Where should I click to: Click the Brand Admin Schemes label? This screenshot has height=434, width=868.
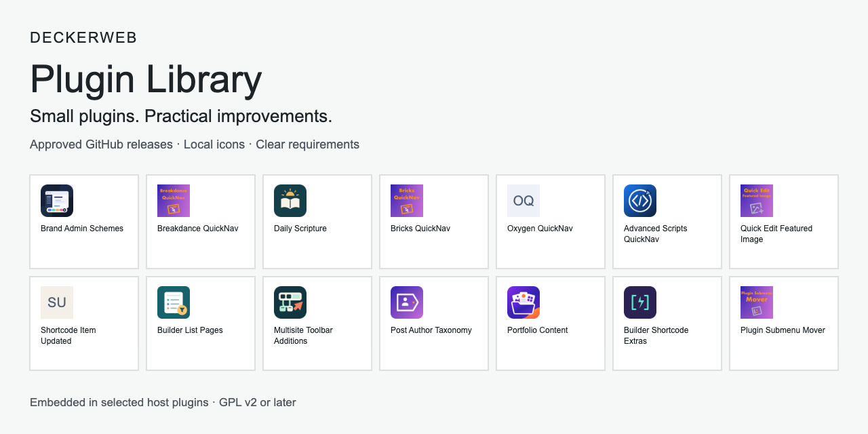(82, 229)
